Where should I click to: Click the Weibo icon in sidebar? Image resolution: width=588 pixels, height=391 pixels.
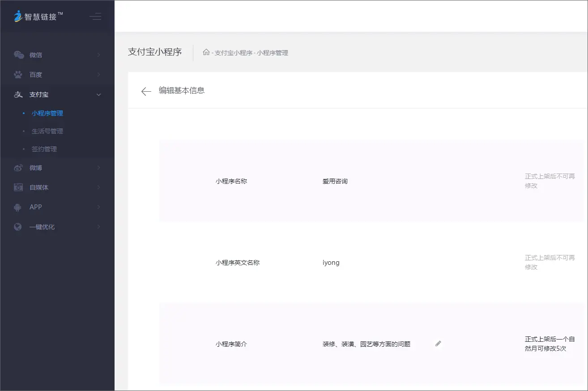coord(18,168)
